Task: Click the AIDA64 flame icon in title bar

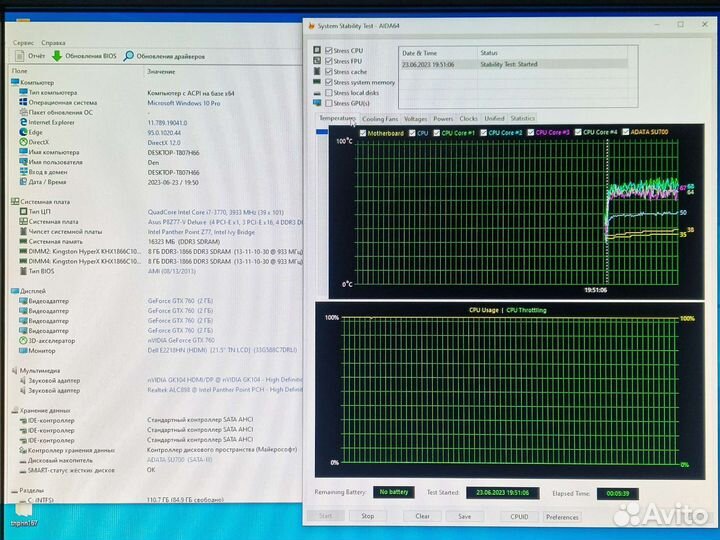Action: point(311,26)
